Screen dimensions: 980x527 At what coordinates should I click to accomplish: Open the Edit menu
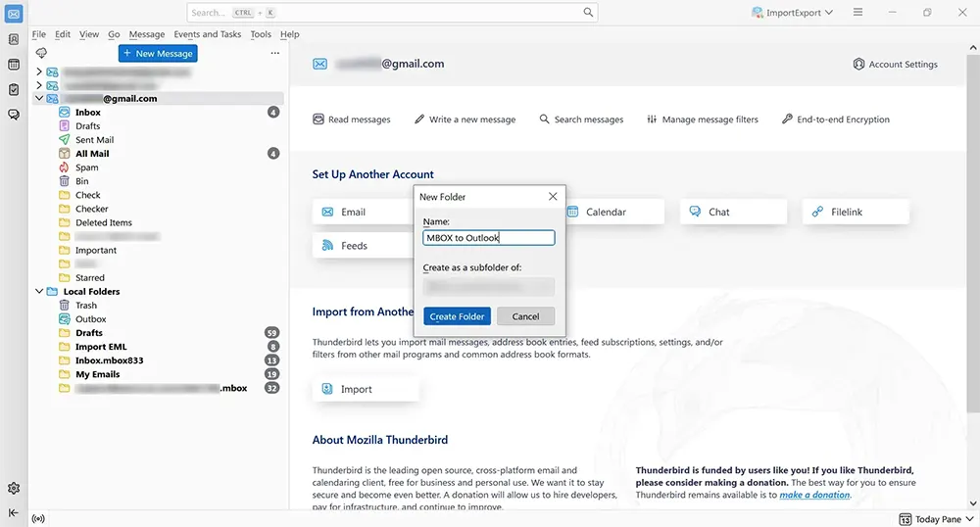tap(63, 34)
